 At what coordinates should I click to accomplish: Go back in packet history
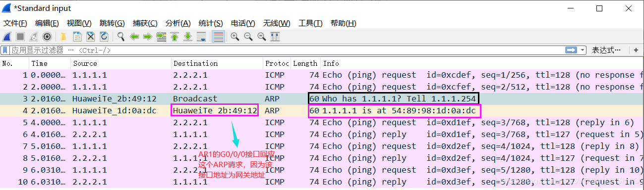pos(134,37)
